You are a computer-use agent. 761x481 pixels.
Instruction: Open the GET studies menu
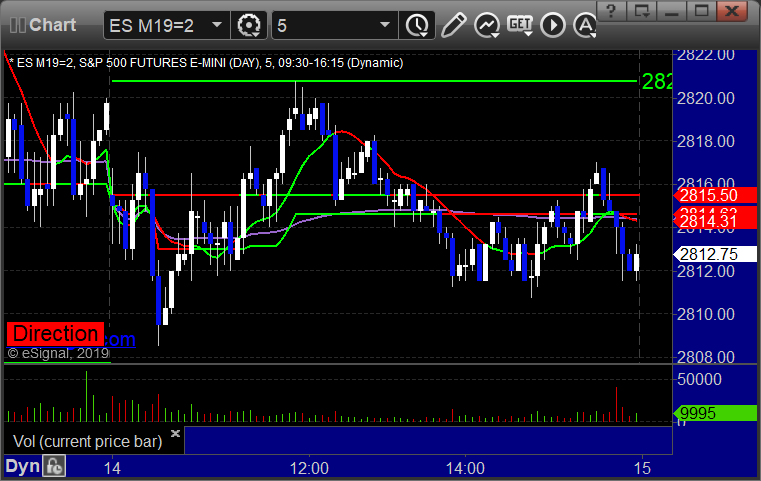[x=520, y=25]
